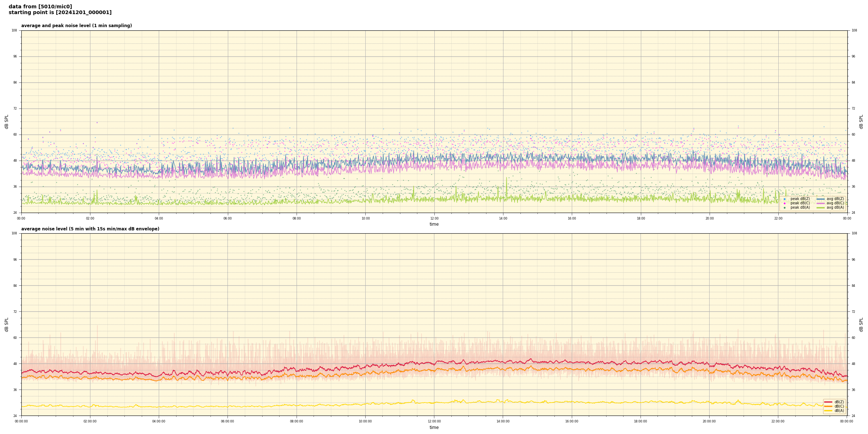
Task: Click the 12:00 tick label on upper chart
Action: point(434,218)
